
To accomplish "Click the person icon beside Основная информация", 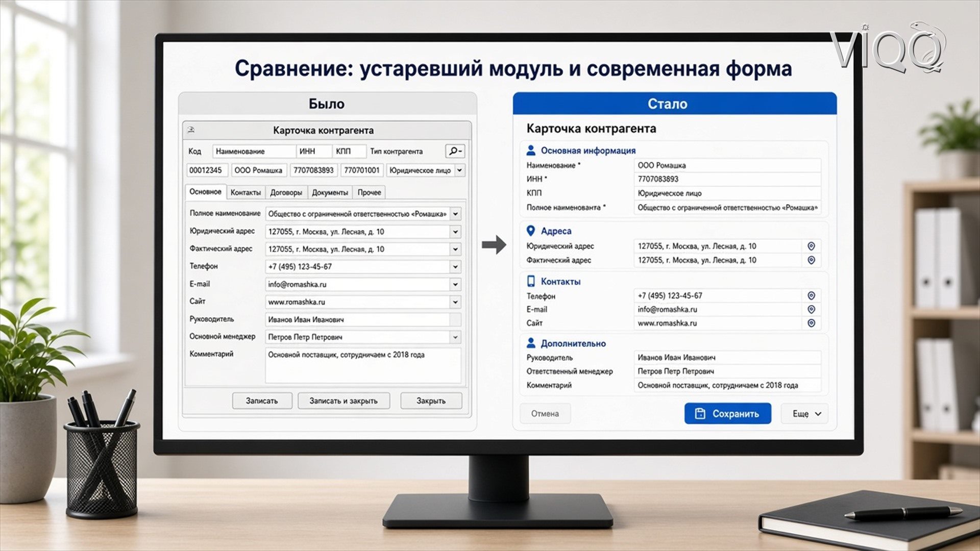I will point(531,150).
